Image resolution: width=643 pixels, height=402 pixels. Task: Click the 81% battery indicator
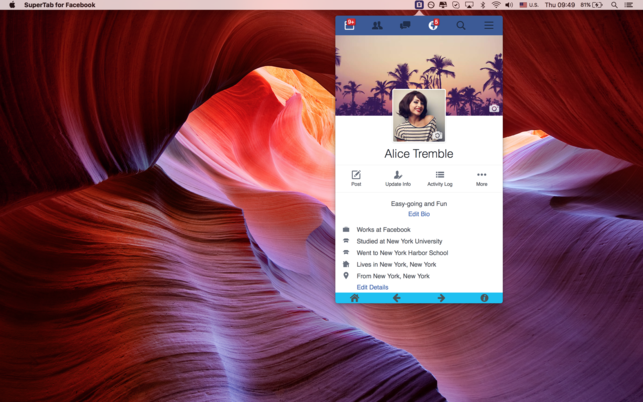click(591, 5)
